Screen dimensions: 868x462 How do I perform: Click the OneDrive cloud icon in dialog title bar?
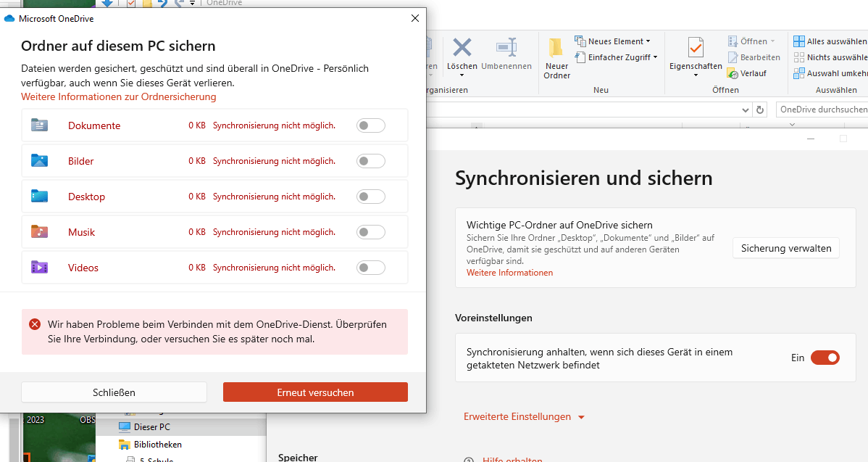click(x=9, y=18)
